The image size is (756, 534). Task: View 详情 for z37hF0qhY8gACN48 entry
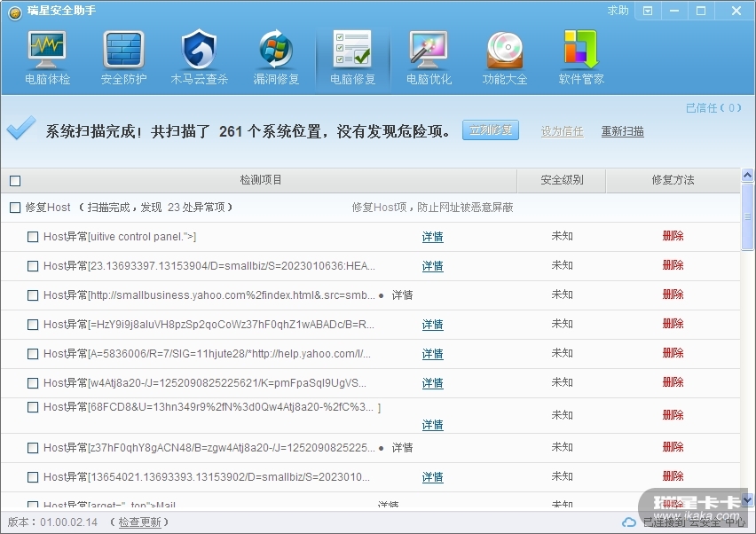pyautogui.click(x=402, y=448)
